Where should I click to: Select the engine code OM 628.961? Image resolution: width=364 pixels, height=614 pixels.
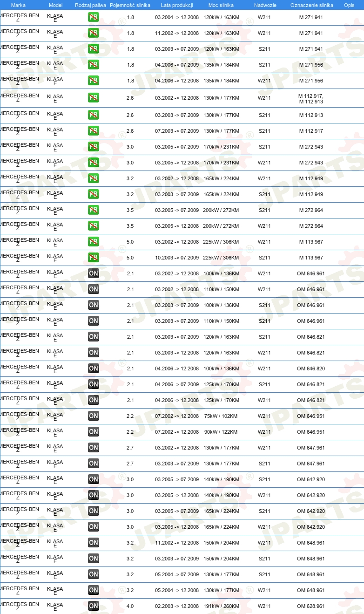coord(311,607)
